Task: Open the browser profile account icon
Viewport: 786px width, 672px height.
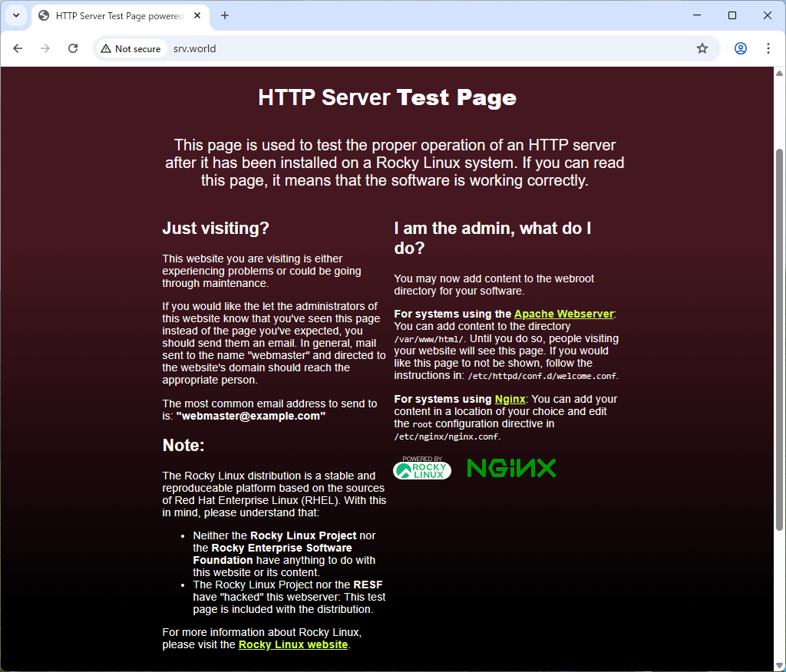Action: tap(740, 48)
